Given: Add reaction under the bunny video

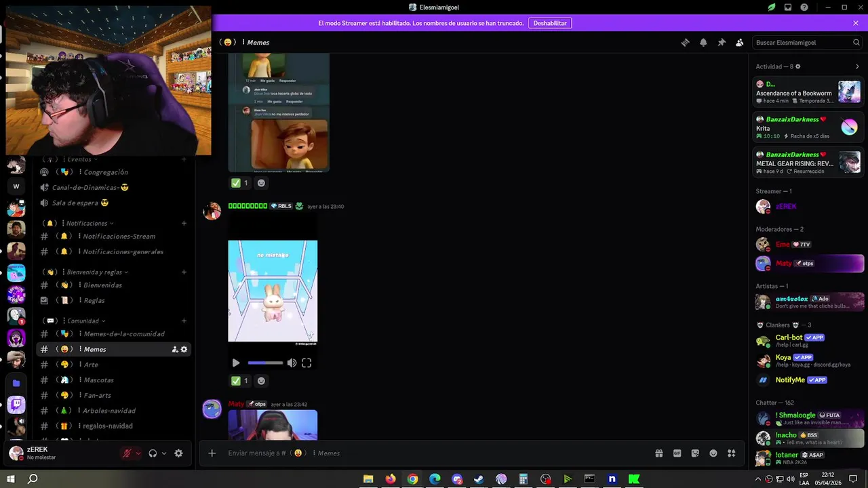Looking at the screenshot, I should (261, 381).
